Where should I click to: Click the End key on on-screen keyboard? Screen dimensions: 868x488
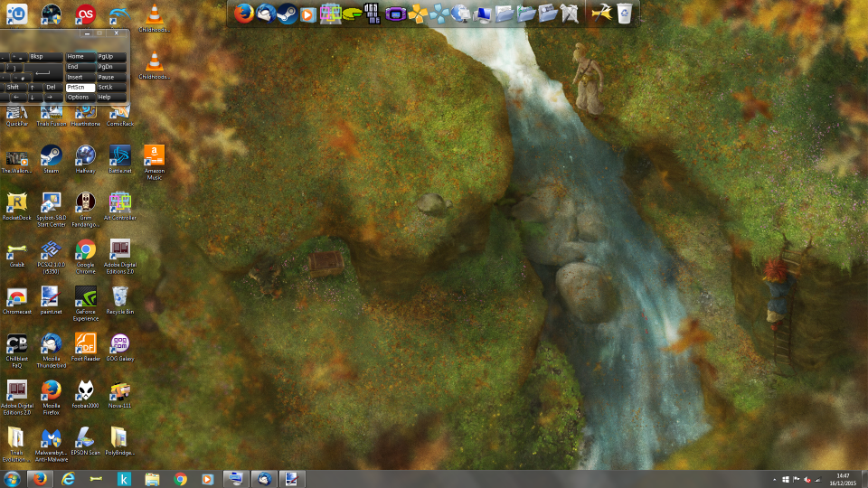[80, 67]
